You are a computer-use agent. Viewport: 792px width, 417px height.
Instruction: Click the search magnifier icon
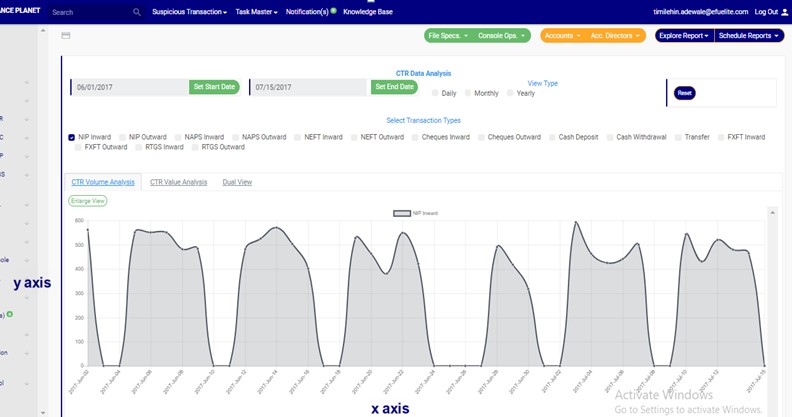pos(137,12)
